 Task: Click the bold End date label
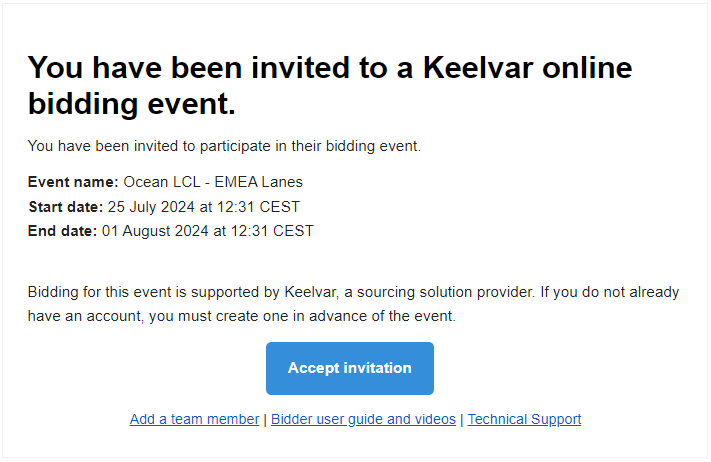point(63,231)
